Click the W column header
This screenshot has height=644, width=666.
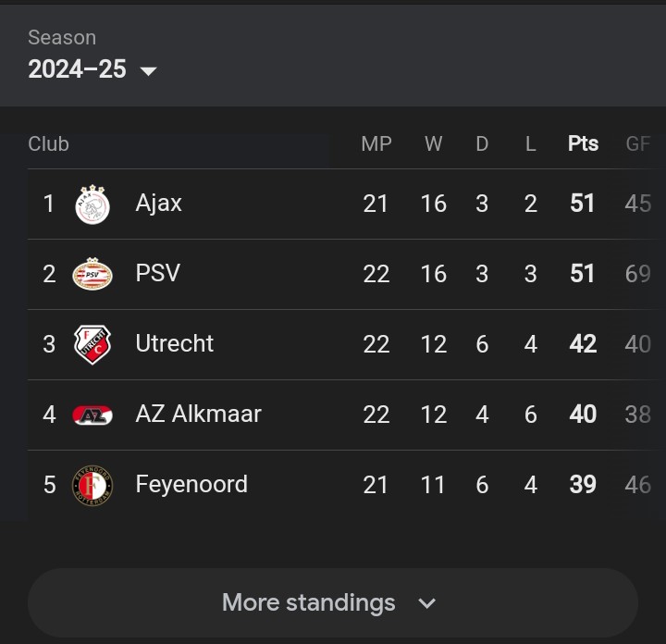click(433, 143)
